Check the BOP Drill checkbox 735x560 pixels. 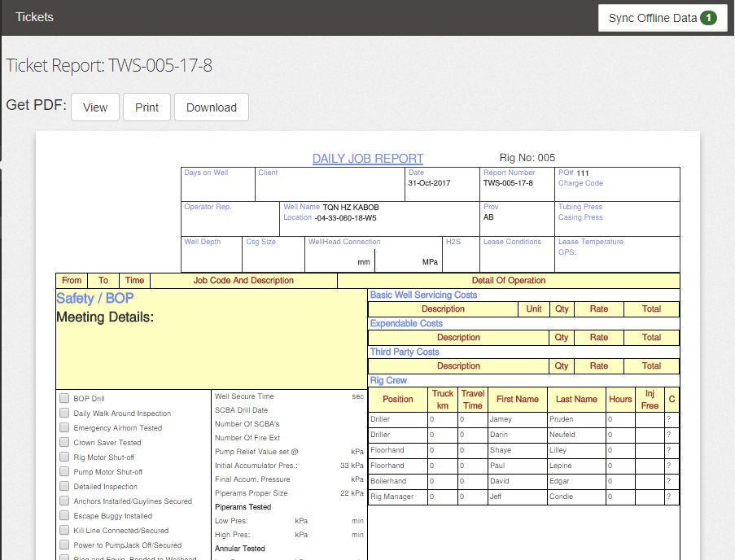(64, 398)
